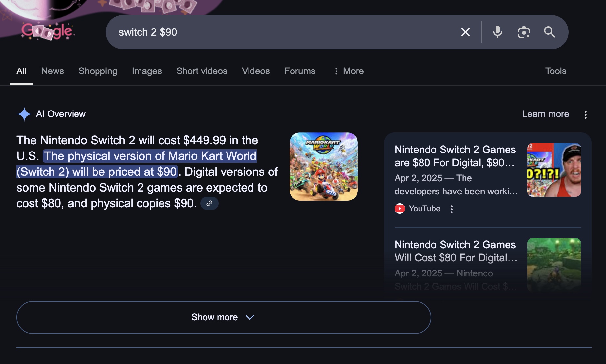Click into the search box text field
Screen dimensions: 606x364
click(282, 32)
